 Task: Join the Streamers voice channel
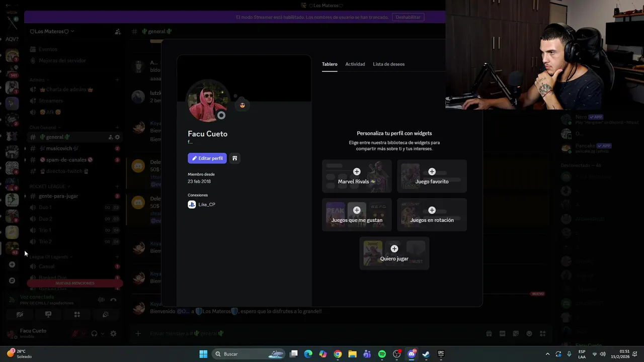pos(50,101)
